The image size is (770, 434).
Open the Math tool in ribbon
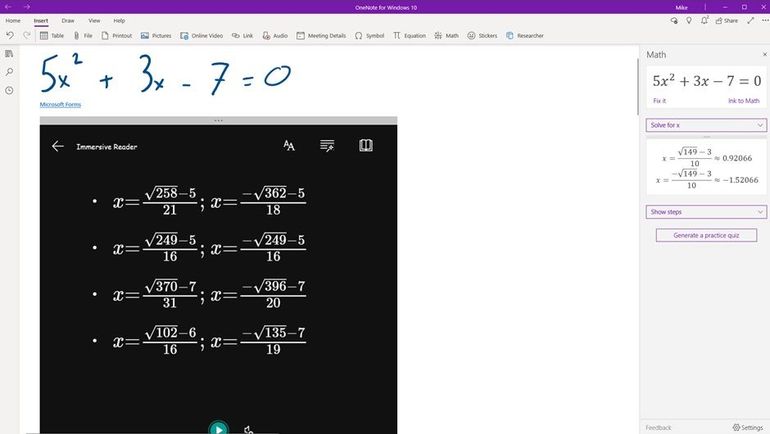[x=446, y=35]
